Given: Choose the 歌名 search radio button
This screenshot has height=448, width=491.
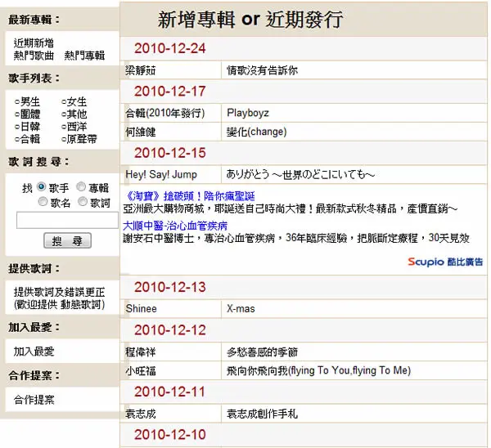Looking at the screenshot, I should coord(43,201).
